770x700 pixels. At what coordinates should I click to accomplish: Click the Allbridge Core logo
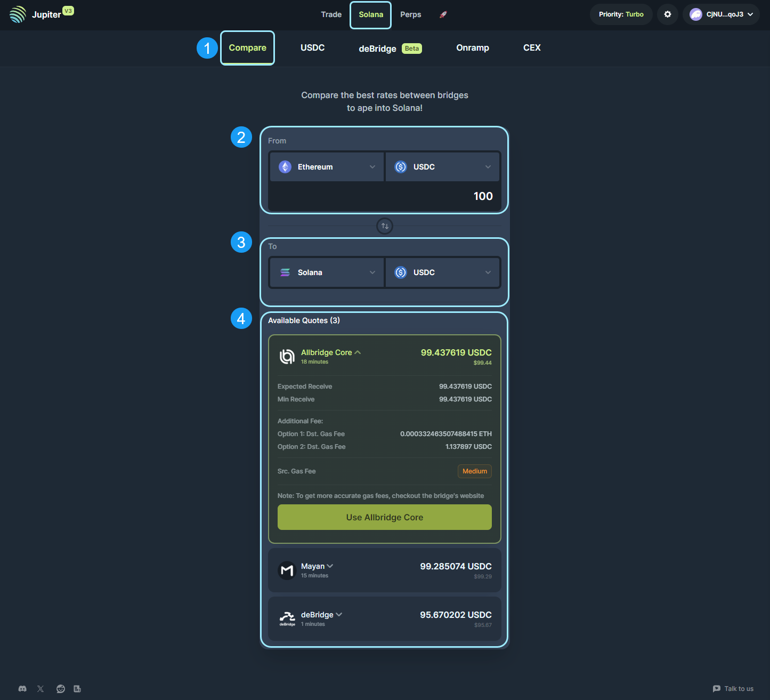point(287,356)
